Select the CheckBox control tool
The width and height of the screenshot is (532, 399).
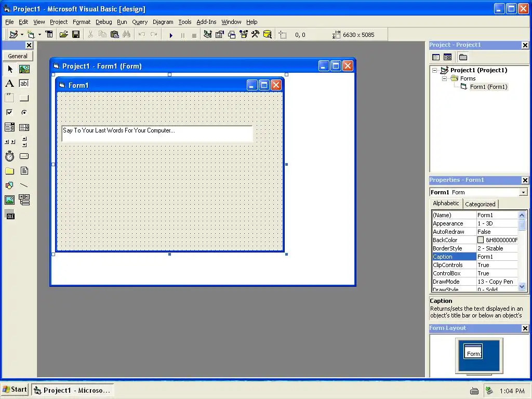[10, 112]
